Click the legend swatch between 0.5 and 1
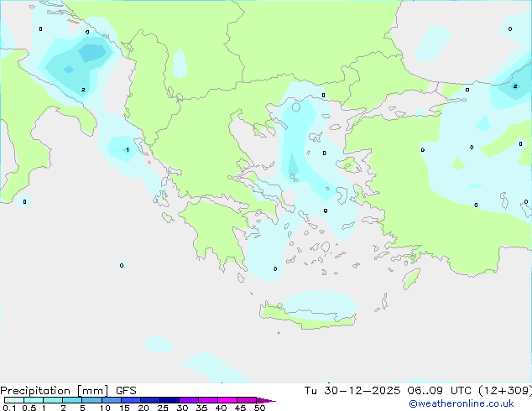Viewport: 532px width, 411px height. pyautogui.click(x=34, y=400)
